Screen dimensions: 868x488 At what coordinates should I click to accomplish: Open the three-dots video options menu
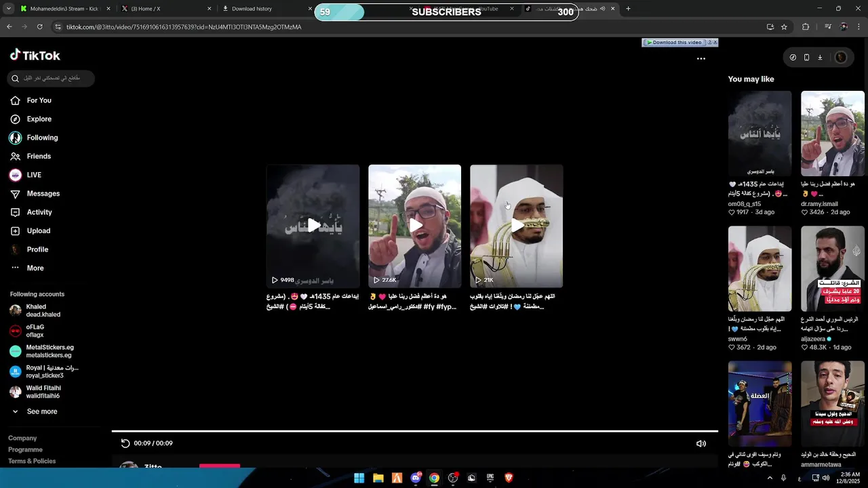click(x=701, y=58)
